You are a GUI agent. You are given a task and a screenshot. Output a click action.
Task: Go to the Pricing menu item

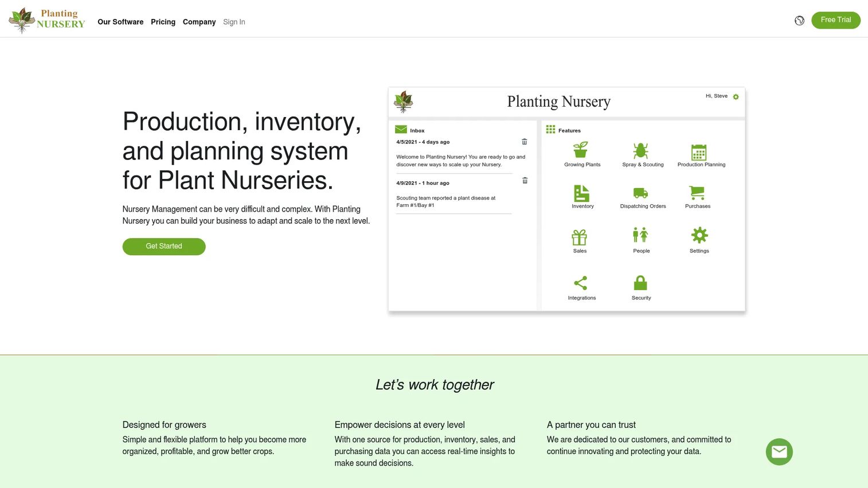(x=163, y=22)
